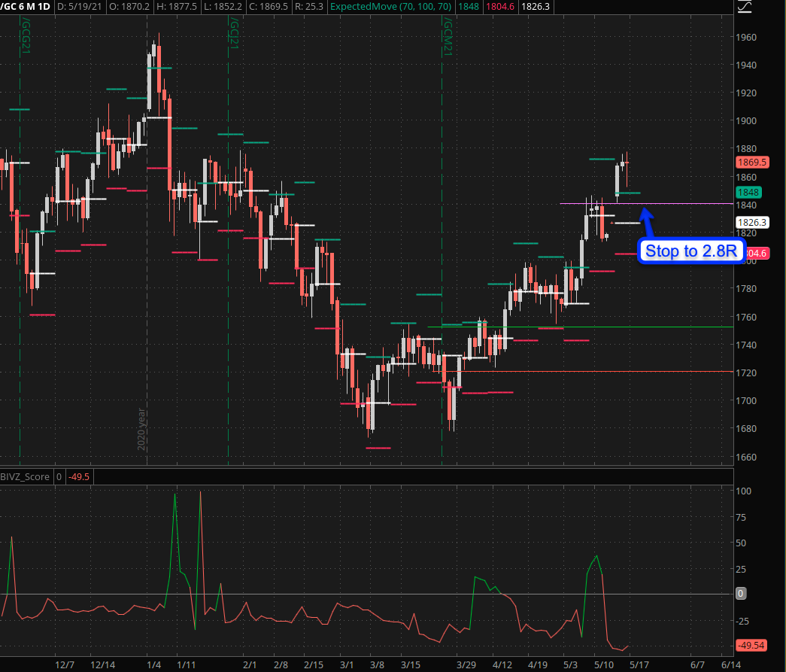Screen dimensions: 786x672
Task: Click the white 1826.3 price axis bubble
Action: [x=752, y=223]
